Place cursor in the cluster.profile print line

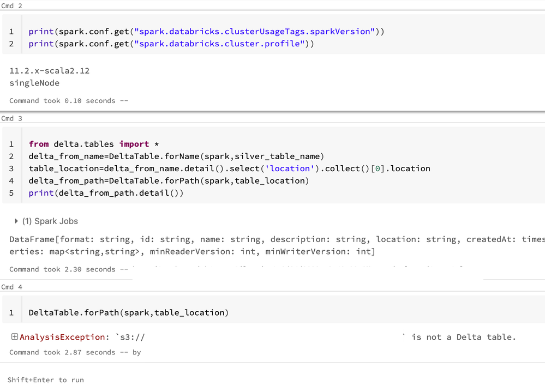click(x=171, y=44)
